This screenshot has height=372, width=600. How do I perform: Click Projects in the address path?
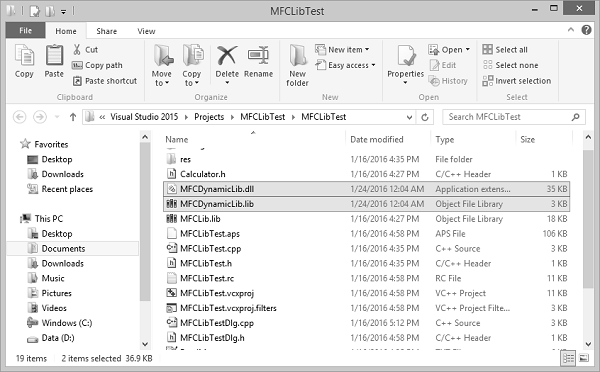[x=209, y=117]
